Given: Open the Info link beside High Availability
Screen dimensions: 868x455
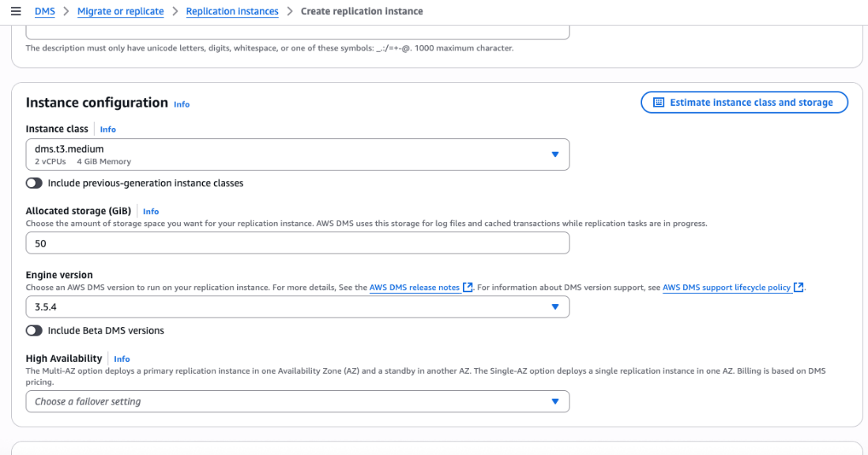Looking at the screenshot, I should [x=122, y=359].
